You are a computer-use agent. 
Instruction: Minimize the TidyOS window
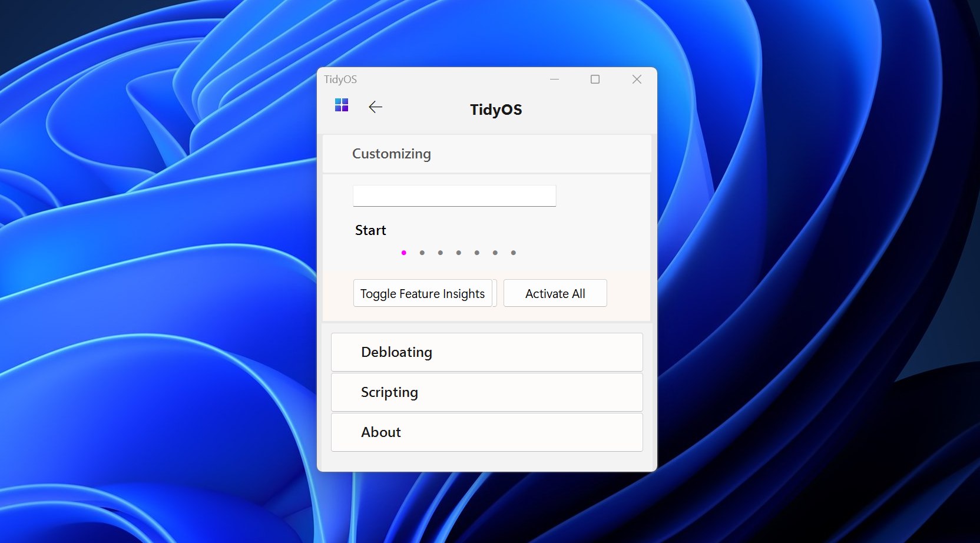click(554, 80)
